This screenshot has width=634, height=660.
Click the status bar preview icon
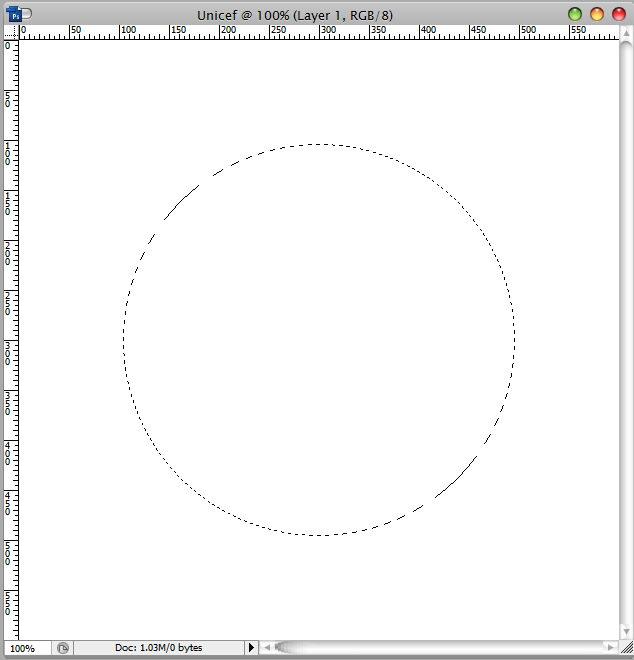(x=63, y=648)
